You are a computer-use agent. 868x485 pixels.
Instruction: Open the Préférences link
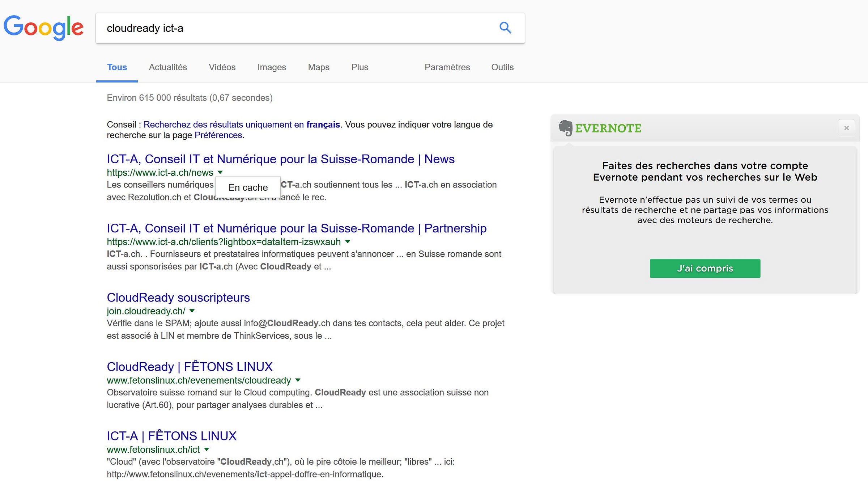coord(218,135)
